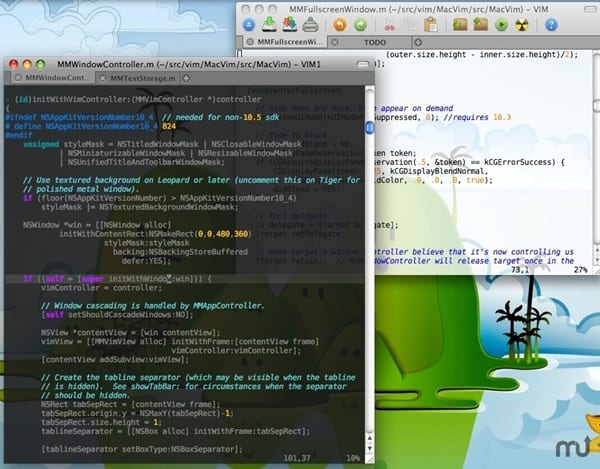Switch to the TODO tab
The height and width of the screenshot is (469, 600).
(375, 42)
